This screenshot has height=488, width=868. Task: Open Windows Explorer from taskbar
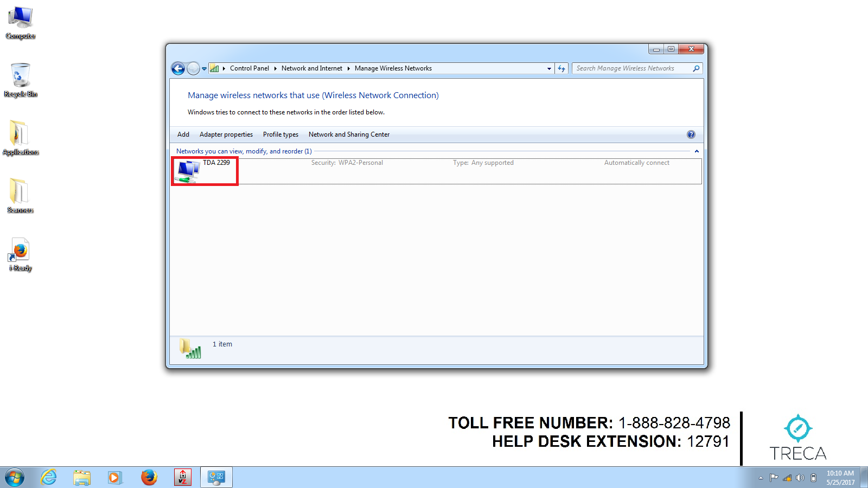[82, 477]
